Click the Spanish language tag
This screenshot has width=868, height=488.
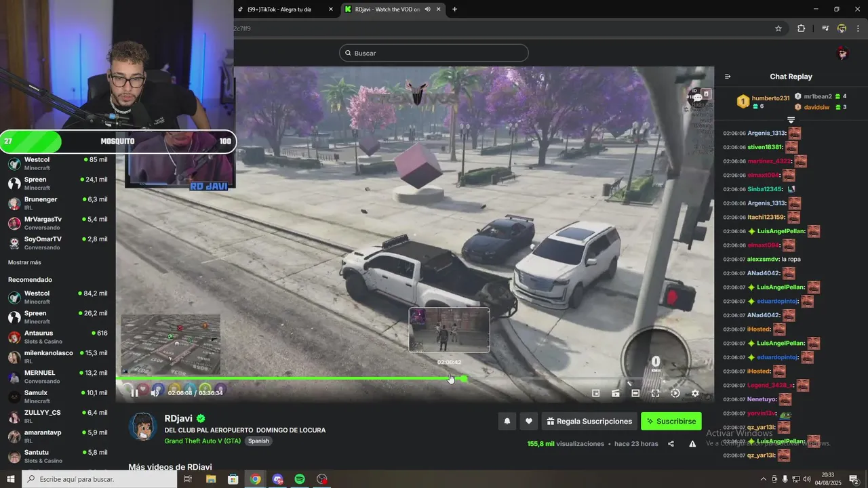pyautogui.click(x=258, y=441)
